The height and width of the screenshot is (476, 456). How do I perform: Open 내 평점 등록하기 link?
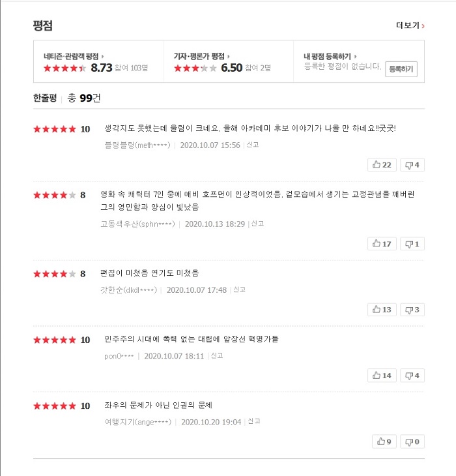tap(330, 56)
